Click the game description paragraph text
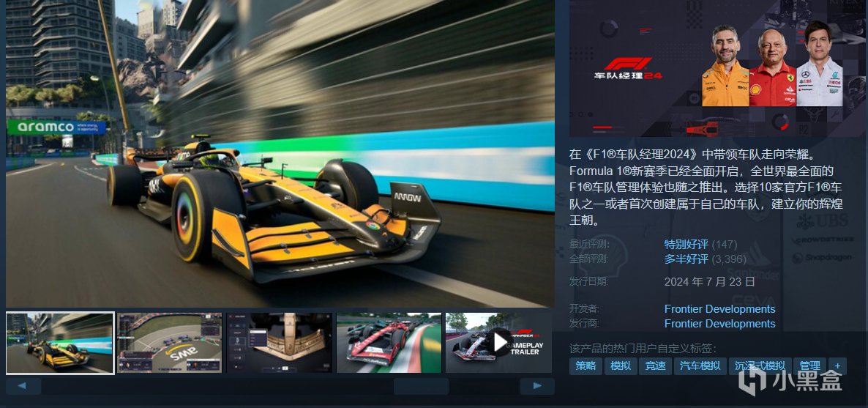Viewport: 868px width, 408px height. click(707, 187)
